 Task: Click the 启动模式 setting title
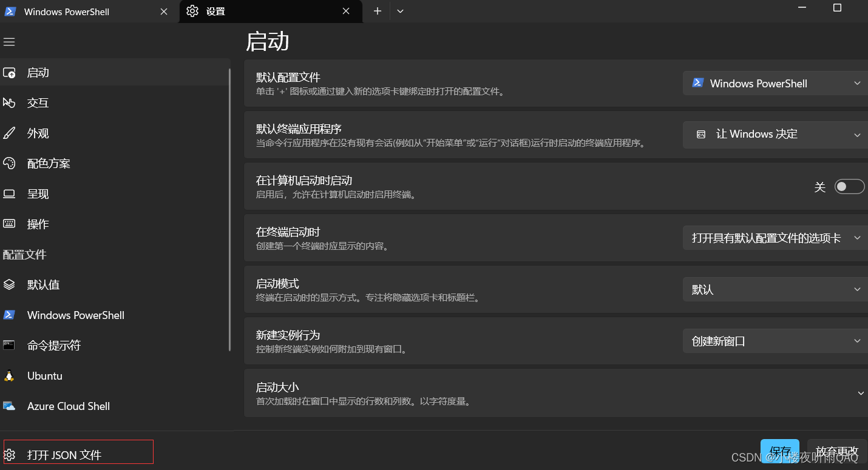click(277, 284)
